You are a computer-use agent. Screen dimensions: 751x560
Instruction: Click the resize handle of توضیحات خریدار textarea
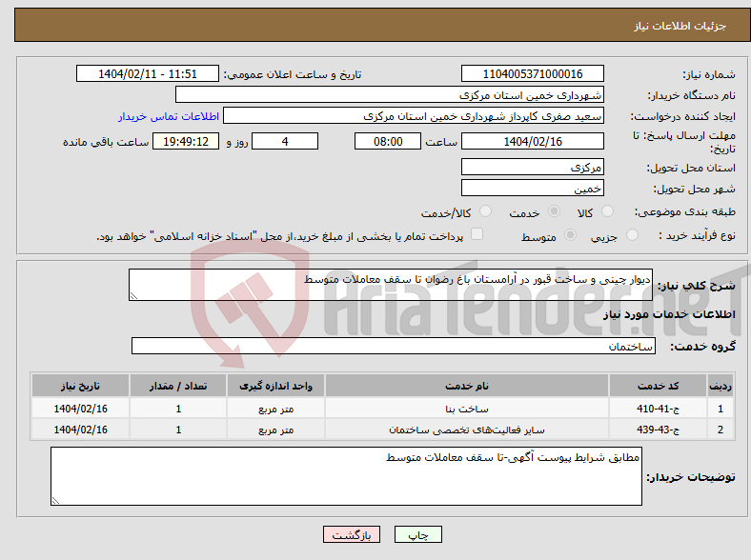[55, 501]
